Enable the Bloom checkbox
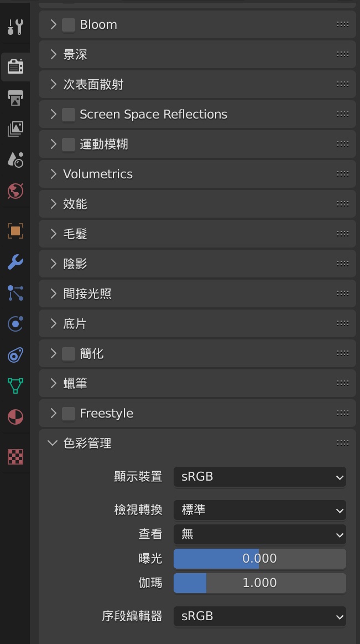The image size is (360, 644). click(69, 25)
